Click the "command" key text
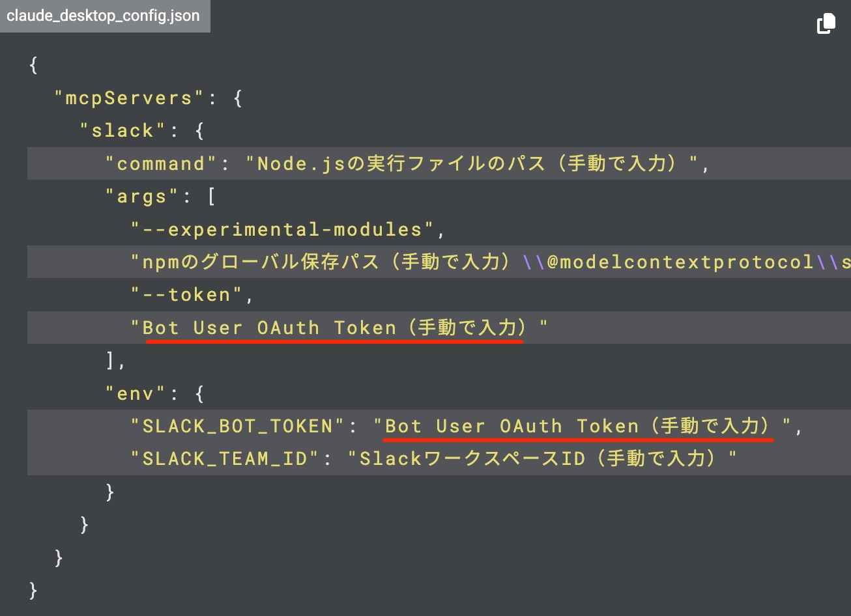Screen dimensions: 851x616 pos(161,163)
